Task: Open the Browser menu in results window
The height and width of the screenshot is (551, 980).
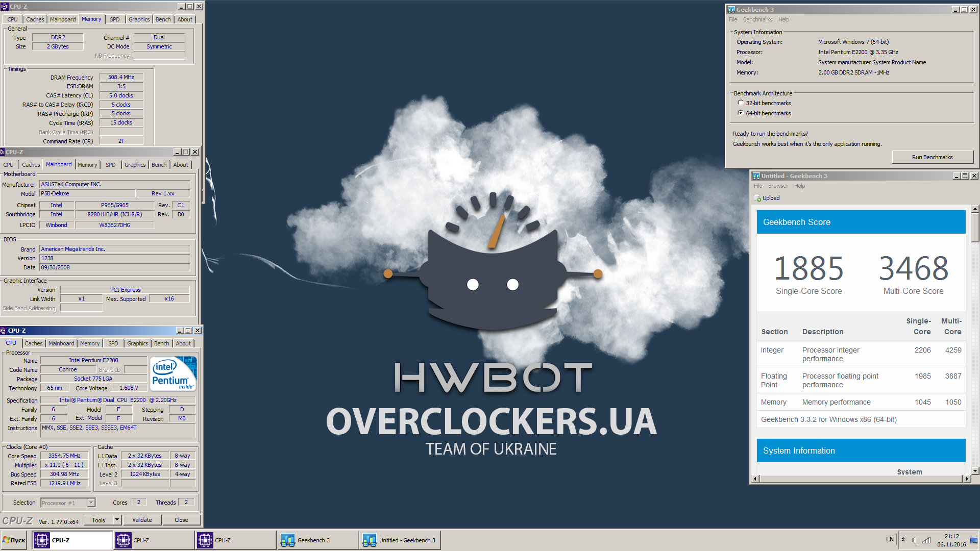Action: click(x=778, y=186)
